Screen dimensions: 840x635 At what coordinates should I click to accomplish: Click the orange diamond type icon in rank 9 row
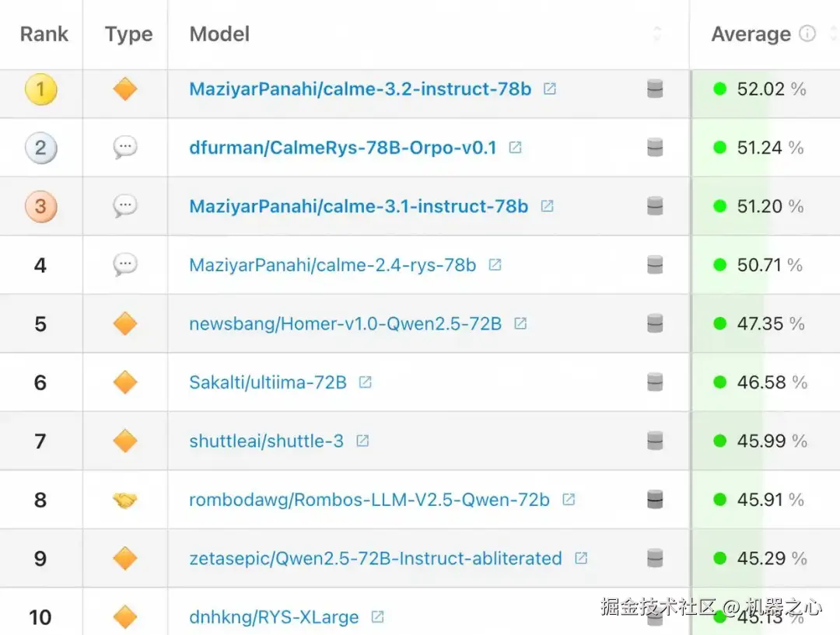pos(125,558)
